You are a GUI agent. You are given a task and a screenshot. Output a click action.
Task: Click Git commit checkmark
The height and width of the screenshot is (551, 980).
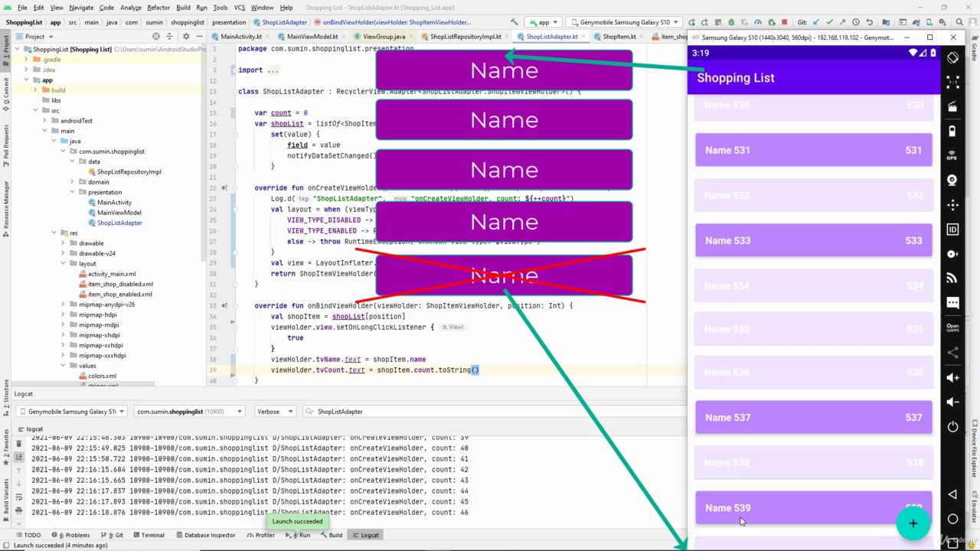click(x=829, y=22)
